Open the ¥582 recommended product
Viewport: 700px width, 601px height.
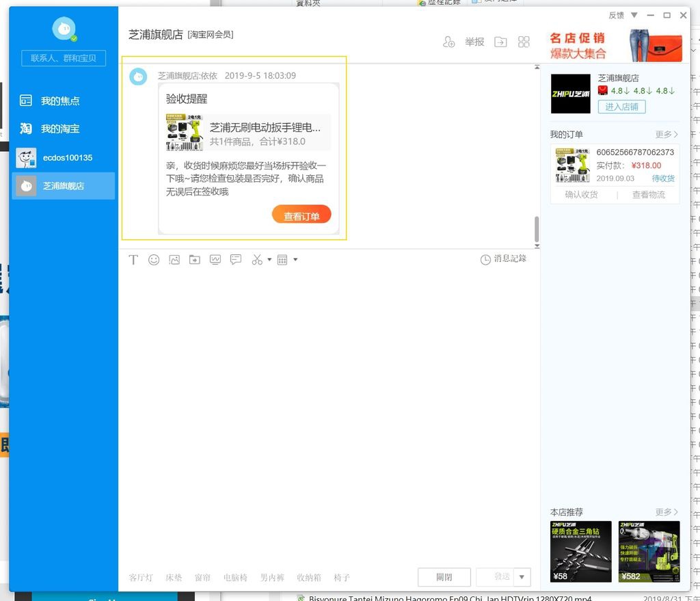coord(649,552)
